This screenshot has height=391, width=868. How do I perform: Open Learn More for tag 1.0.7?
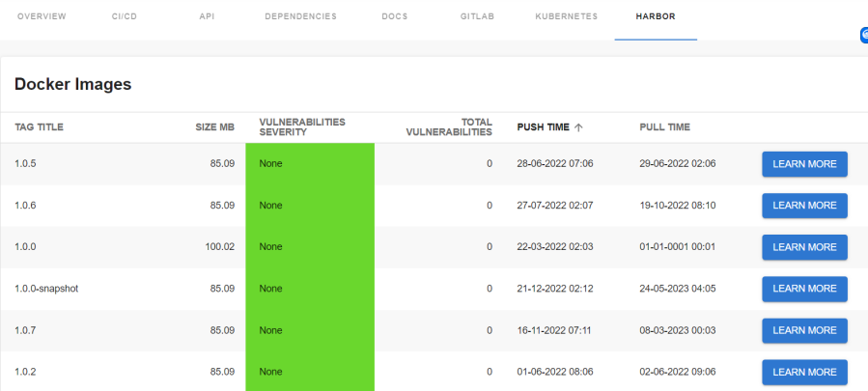(804, 330)
